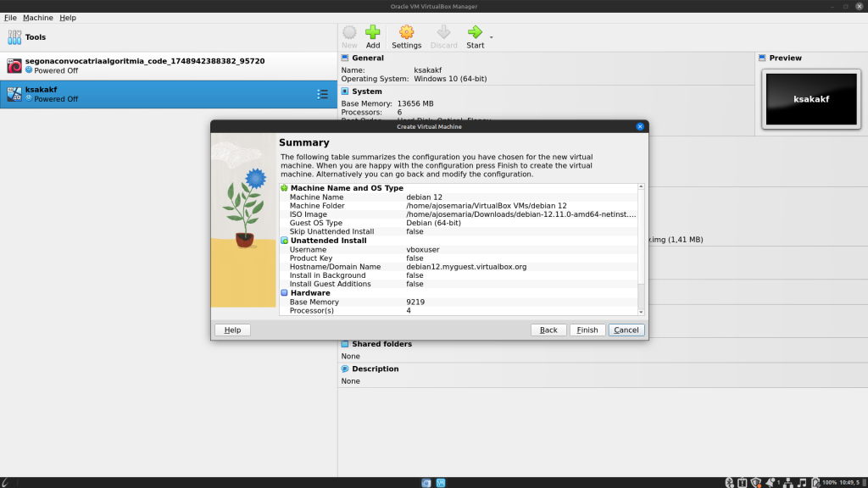Click the Machine Name and OS Type icon
This screenshot has height=488, width=868.
click(x=284, y=188)
